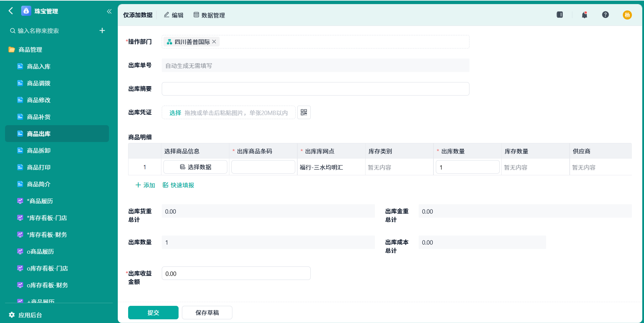This screenshot has height=323, width=644.
Task: Switch to 数据管理 tab
Action: tap(209, 15)
